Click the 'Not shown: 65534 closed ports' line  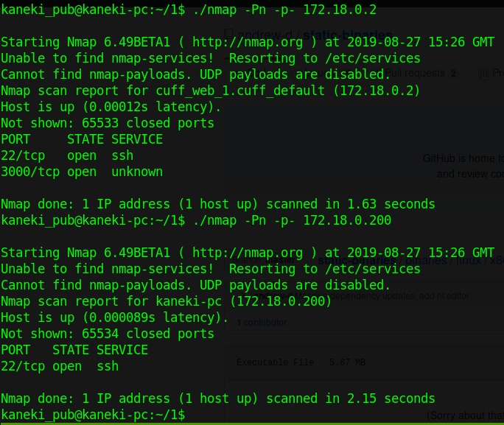[x=108, y=334]
